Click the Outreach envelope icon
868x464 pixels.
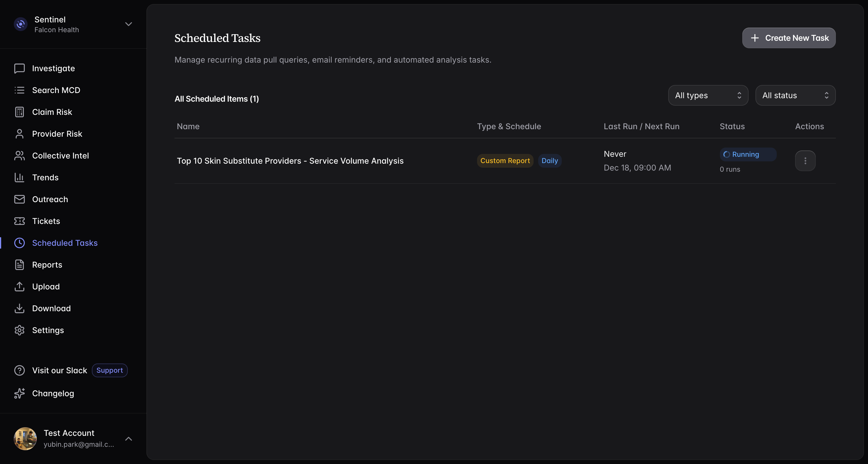19,199
